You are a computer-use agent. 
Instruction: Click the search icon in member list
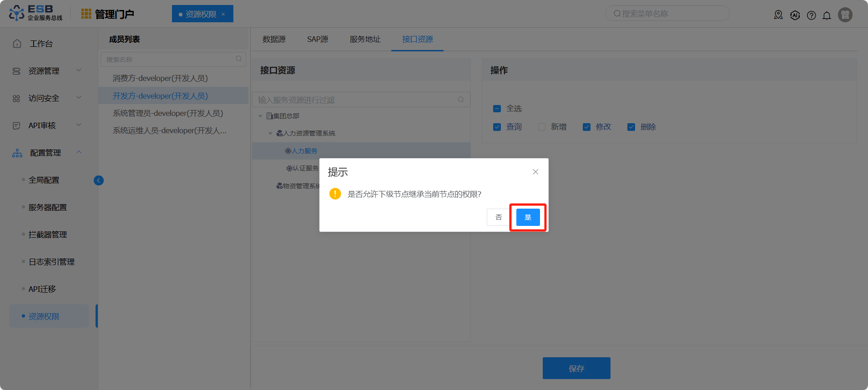coord(238,59)
